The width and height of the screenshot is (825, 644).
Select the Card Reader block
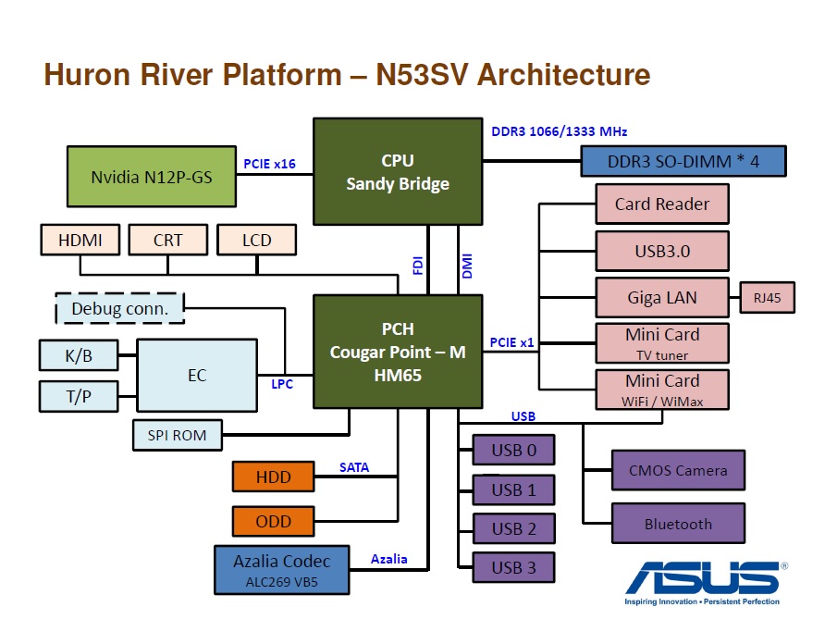[662, 204]
